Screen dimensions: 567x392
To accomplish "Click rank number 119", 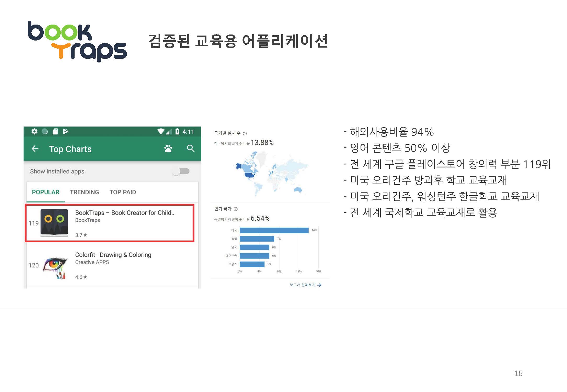I will click(x=33, y=223).
